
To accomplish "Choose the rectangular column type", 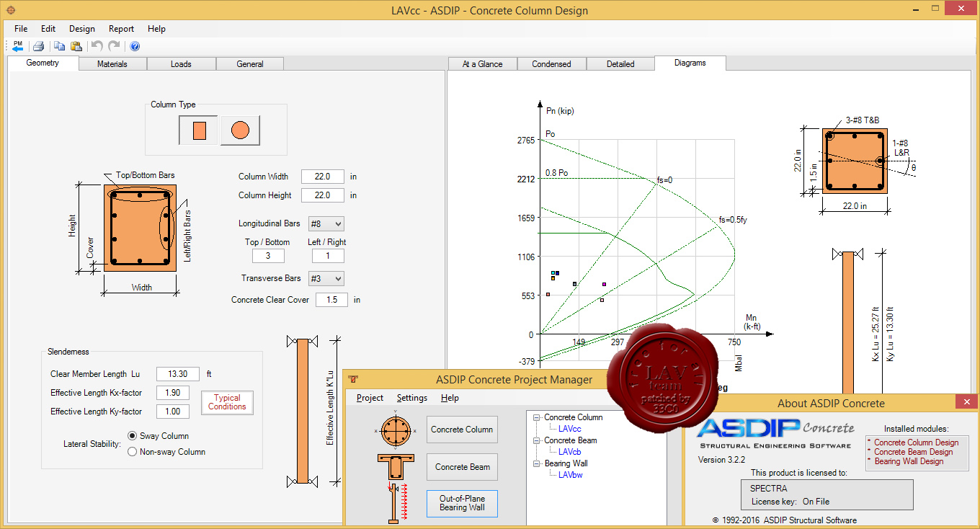I will click(200, 130).
